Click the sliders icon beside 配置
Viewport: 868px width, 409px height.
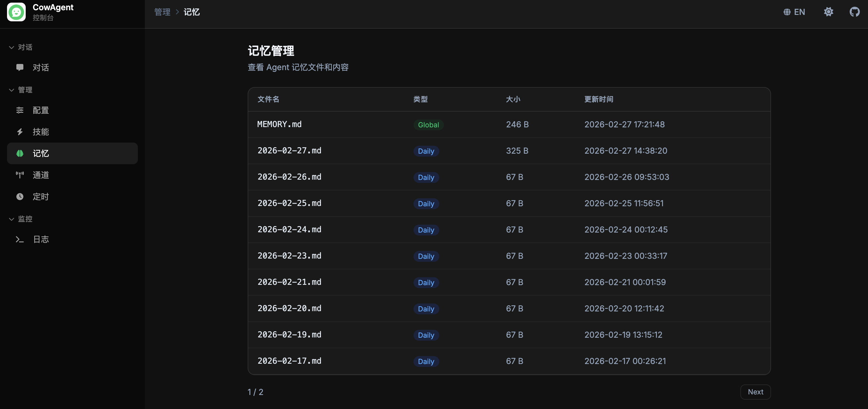click(x=20, y=110)
